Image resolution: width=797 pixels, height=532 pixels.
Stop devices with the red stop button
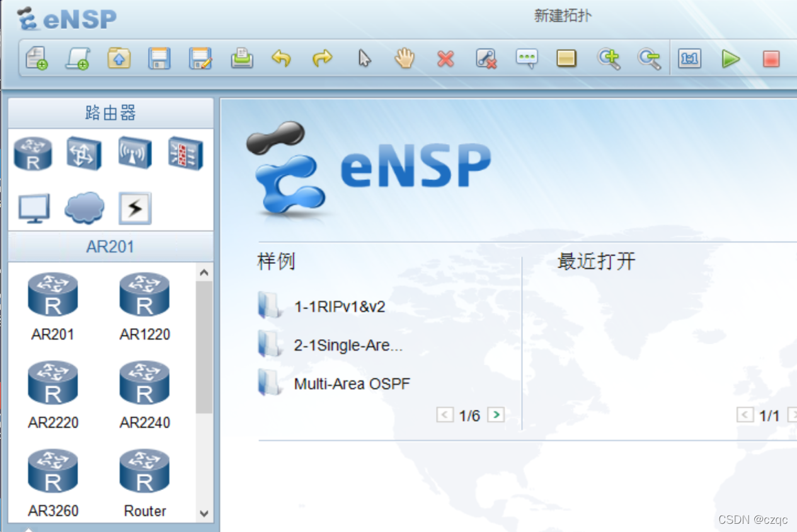[x=771, y=59]
